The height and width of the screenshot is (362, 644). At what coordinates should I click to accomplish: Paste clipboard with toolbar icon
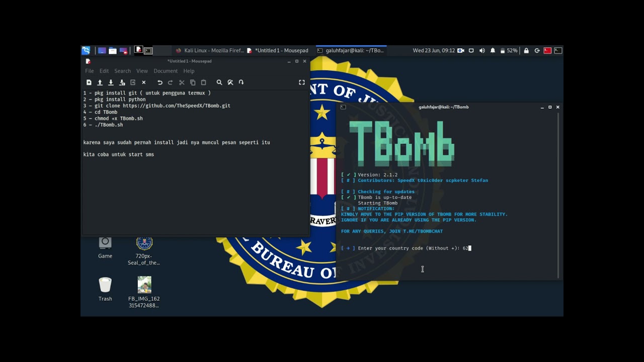point(203,82)
